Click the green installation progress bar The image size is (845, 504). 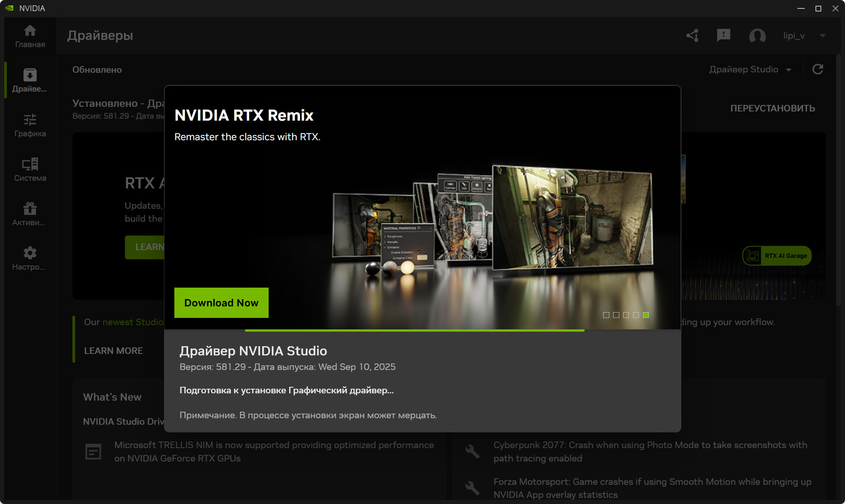pos(414,330)
